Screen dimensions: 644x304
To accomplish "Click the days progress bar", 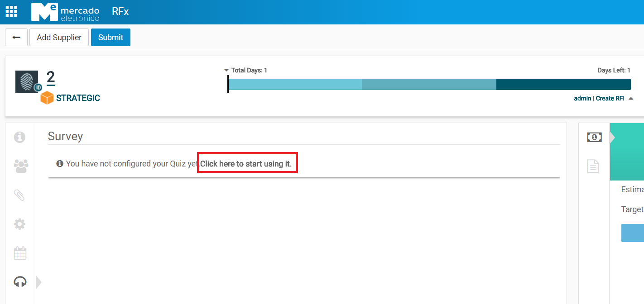I will point(429,84).
